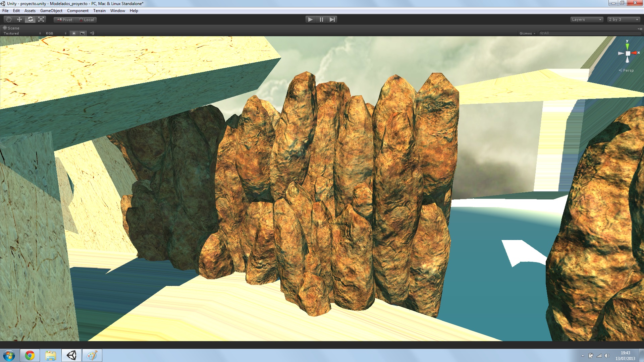The image size is (644, 362).
Task: Open the Terrain menu
Action: click(99, 11)
